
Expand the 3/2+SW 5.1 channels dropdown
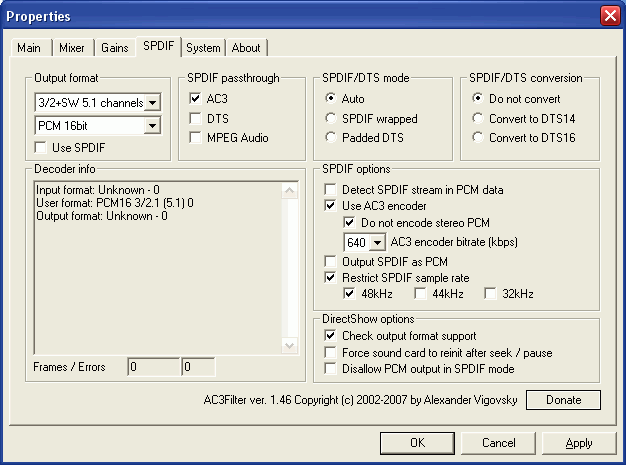(x=152, y=102)
